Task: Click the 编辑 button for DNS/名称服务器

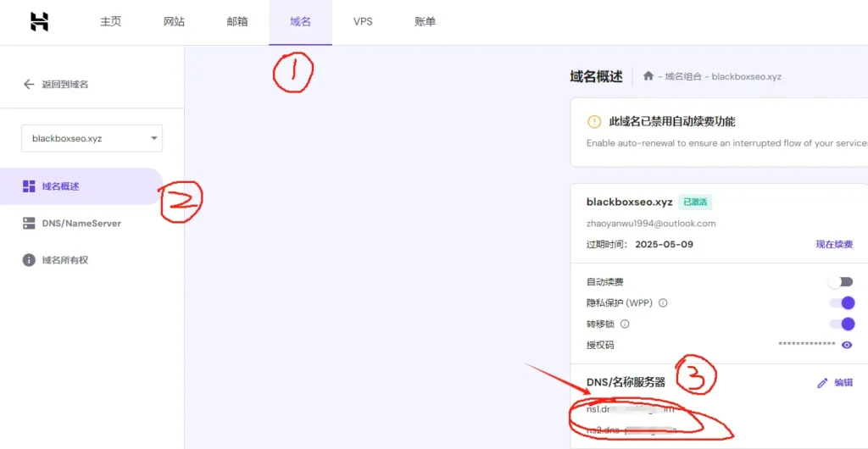Action: (x=835, y=383)
